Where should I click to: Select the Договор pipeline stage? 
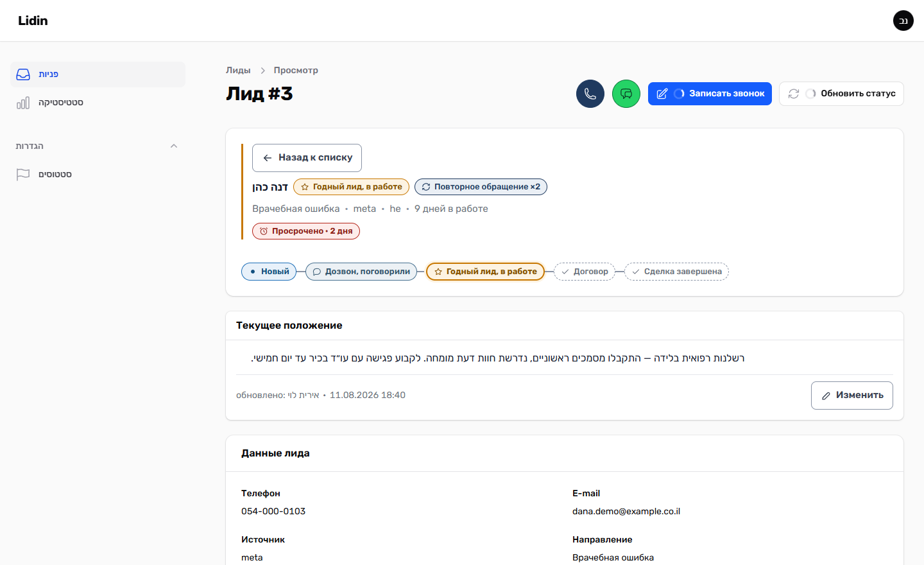(585, 272)
